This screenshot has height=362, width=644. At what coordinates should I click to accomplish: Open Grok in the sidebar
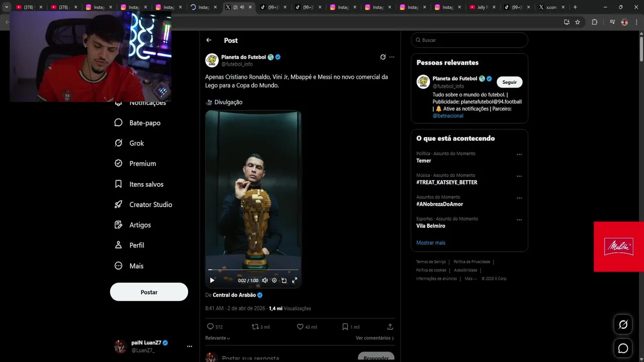[129, 143]
